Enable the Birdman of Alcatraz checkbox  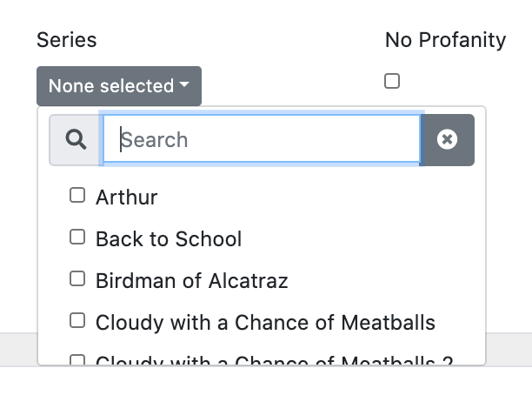coord(77,279)
